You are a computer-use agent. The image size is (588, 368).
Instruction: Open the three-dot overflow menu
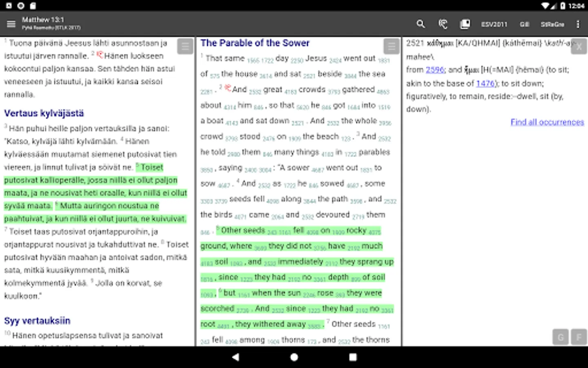578,24
